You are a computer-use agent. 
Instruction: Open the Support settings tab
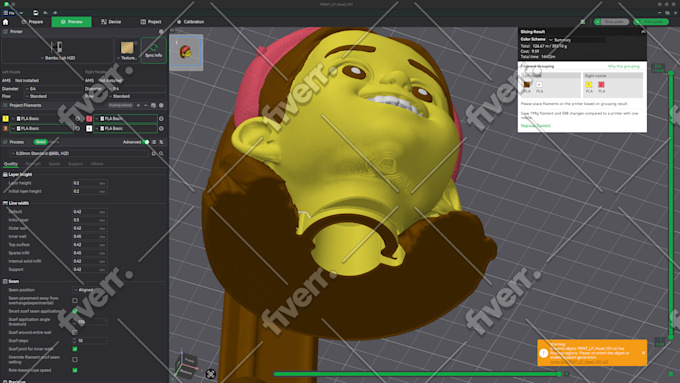click(x=75, y=164)
